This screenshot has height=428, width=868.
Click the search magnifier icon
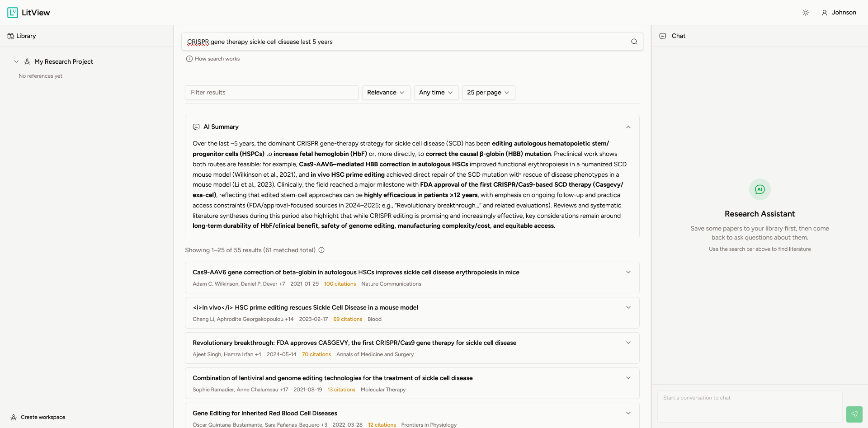pyautogui.click(x=634, y=41)
